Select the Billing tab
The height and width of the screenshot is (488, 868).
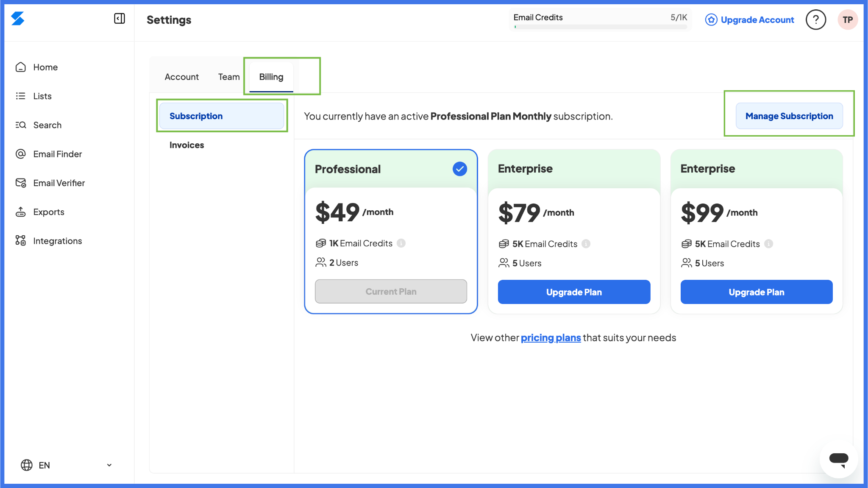[x=271, y=77]
